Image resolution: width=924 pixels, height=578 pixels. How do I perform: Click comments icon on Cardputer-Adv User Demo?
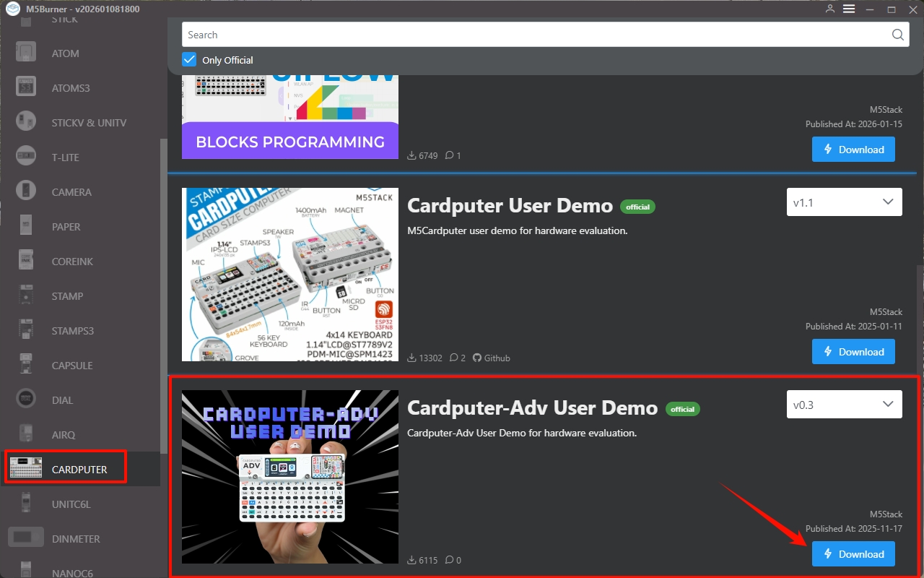click(450, 560)
